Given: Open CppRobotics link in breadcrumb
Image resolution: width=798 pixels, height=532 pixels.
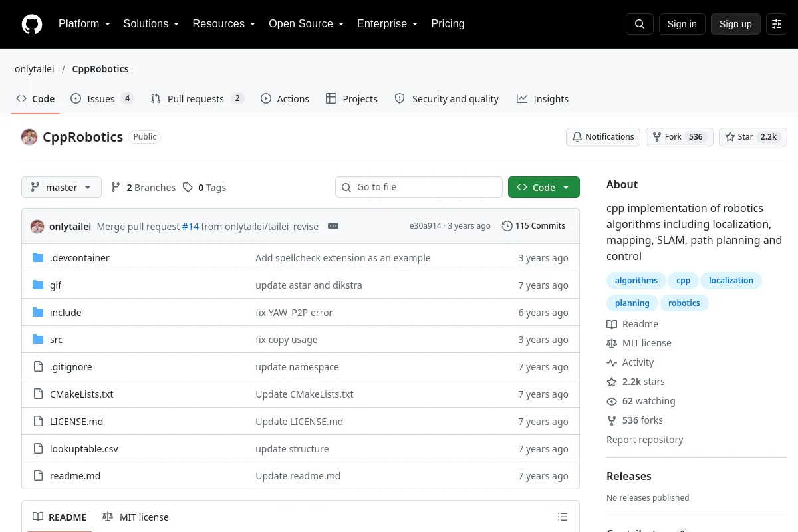Looking at the screenshot, I should [100, 69].
